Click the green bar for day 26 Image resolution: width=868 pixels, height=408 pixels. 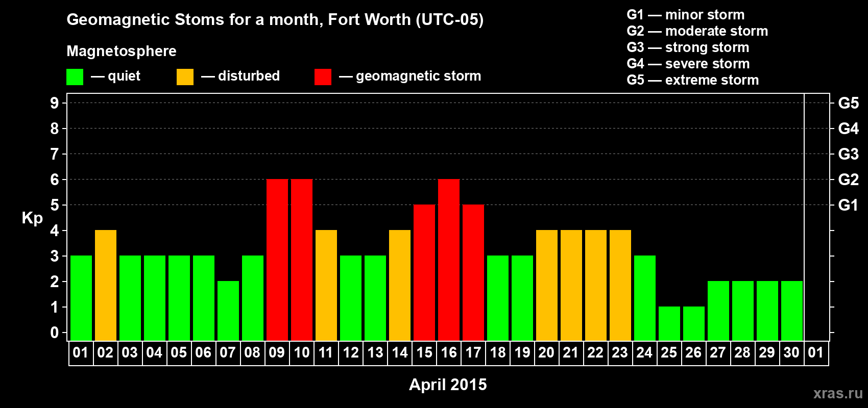pyautogui.click(x=694, y=323)
